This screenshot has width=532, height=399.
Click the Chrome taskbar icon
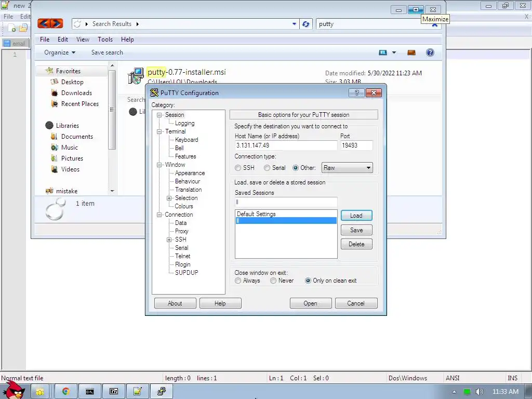tap(65, 391)
